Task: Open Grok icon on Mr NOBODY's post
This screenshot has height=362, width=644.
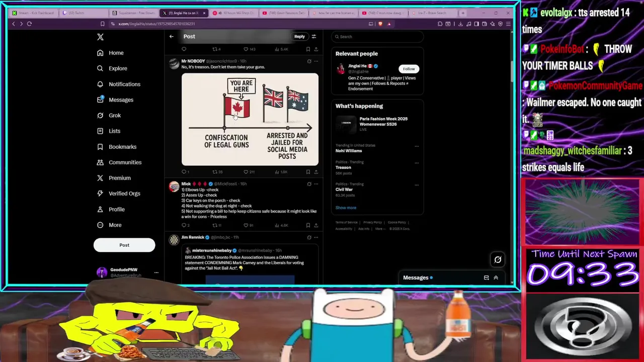Action: (309, 61)
